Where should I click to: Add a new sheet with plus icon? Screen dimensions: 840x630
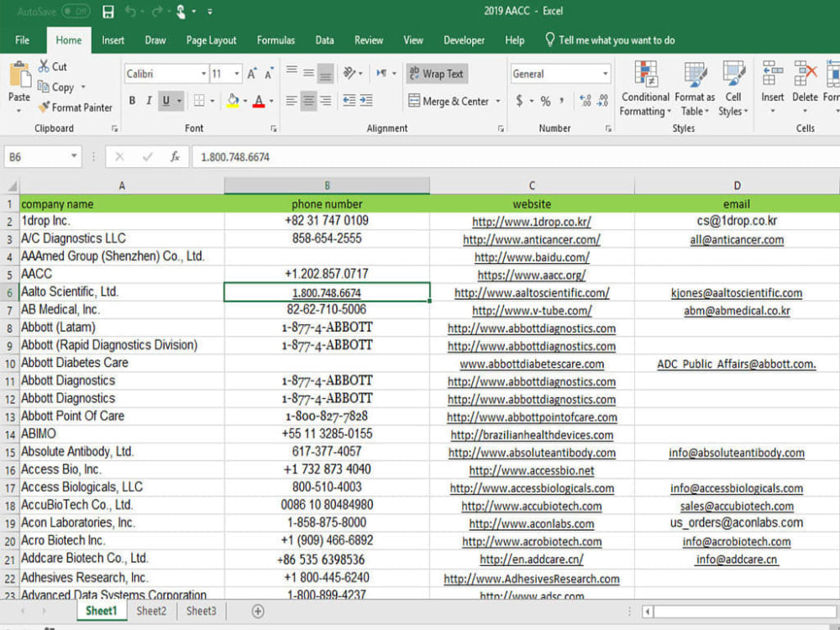[258, 612]
